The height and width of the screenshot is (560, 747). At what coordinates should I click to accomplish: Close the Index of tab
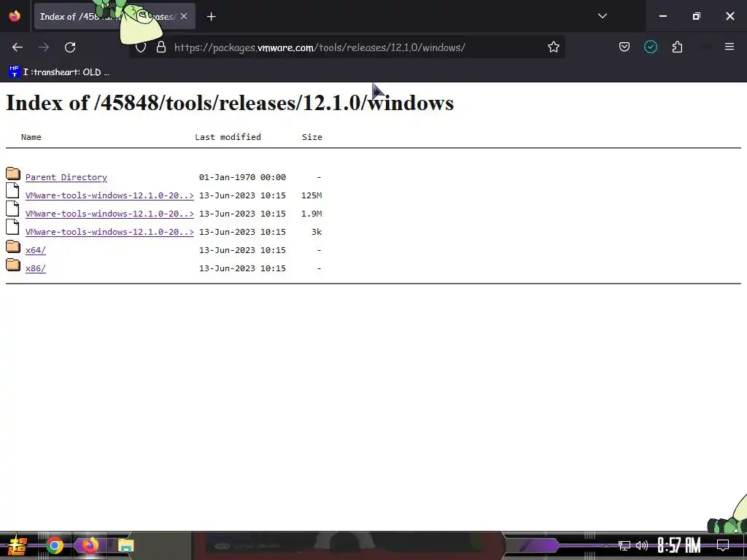(x=184, y=16)
